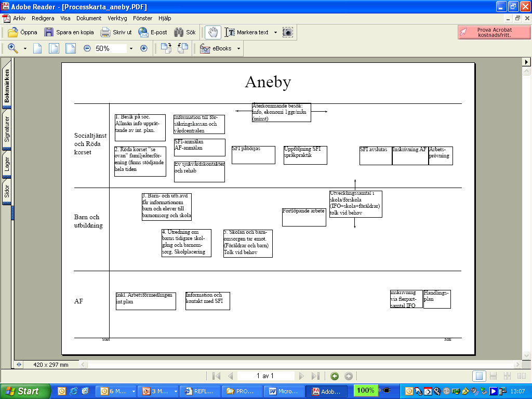Image resolution: width=532 pixels, height=399 pixels.
Task: Click Prova Acrobat kostnadsfritt button
Action: click(x=494, y=32)
